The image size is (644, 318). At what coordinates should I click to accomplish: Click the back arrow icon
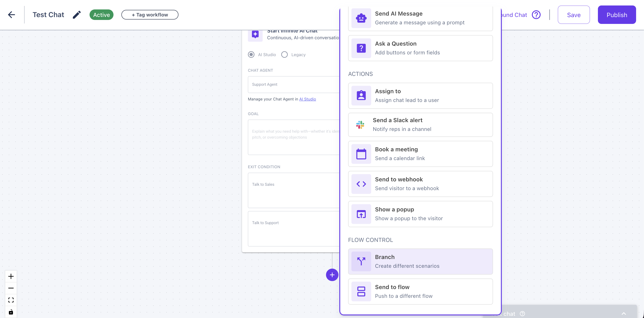point(11,15)
